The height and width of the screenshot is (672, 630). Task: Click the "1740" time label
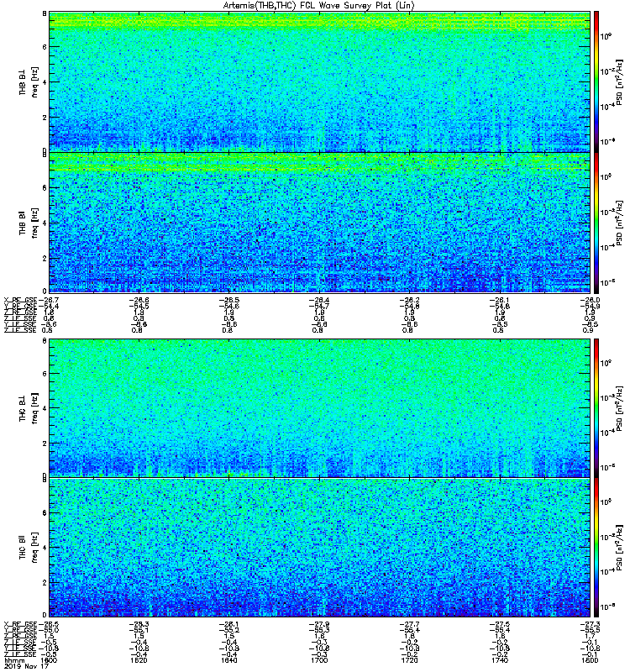(500, 660)
